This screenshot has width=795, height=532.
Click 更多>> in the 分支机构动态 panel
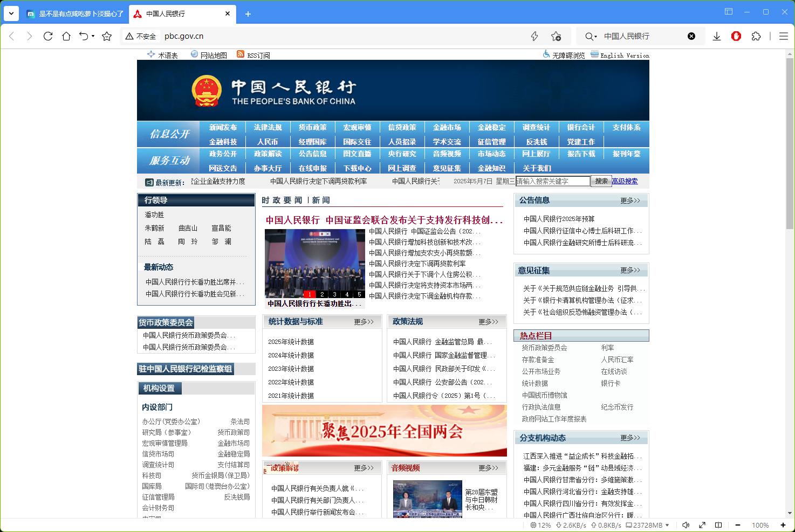pos(630,438)
